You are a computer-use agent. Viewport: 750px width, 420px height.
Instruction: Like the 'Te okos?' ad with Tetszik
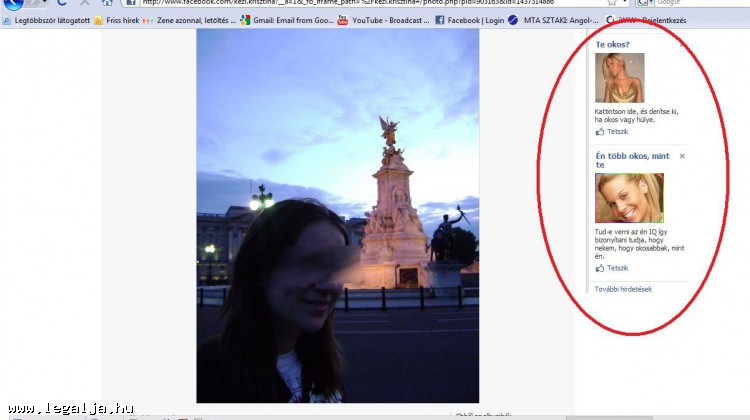[x=618, y=131]
